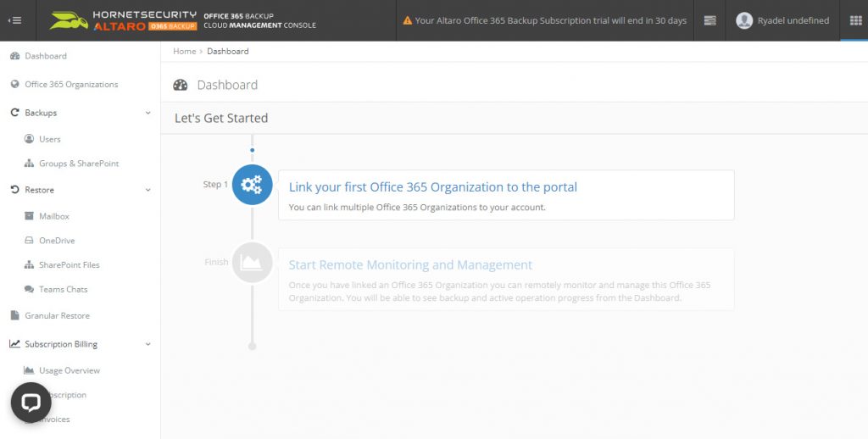The width and height of the screenshot is (868, 439).
Task: Click the user avatar icon
Action: (x=744, y=20)
